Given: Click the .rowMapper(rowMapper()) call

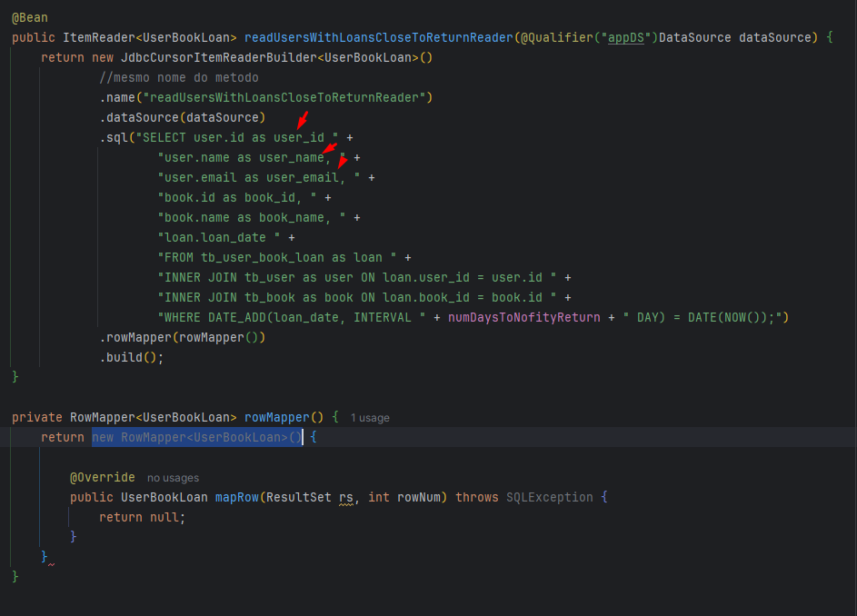Looking at the screenshot, I should 182,337.
